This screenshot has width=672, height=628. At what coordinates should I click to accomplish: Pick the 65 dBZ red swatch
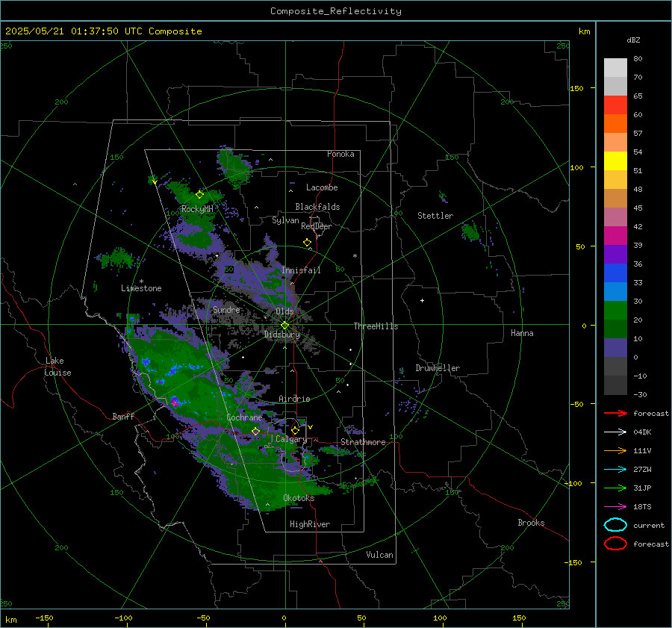click(615, 105)
